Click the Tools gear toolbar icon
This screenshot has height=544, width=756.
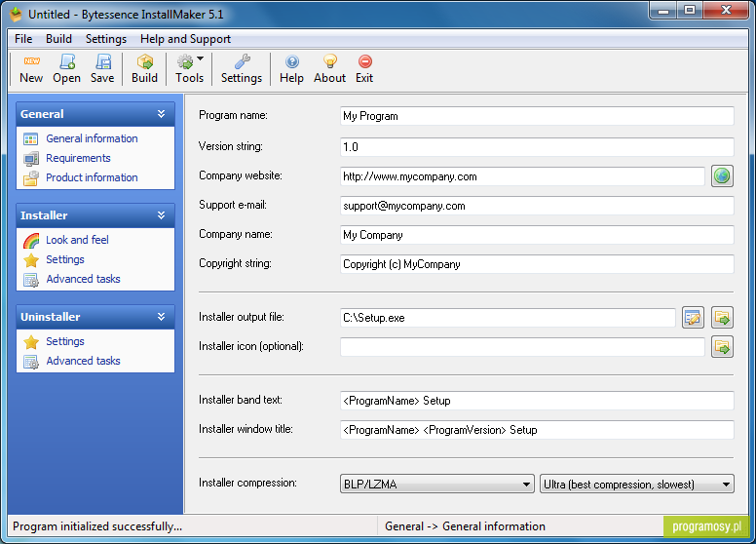click(185, 61)
